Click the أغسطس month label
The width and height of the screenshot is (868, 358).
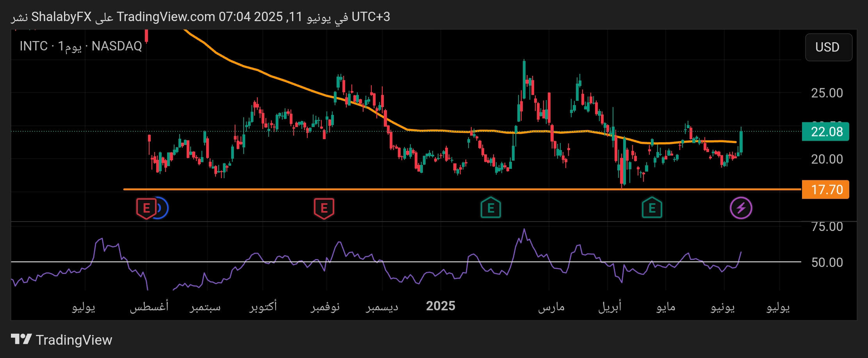click(x=149, y=306)
